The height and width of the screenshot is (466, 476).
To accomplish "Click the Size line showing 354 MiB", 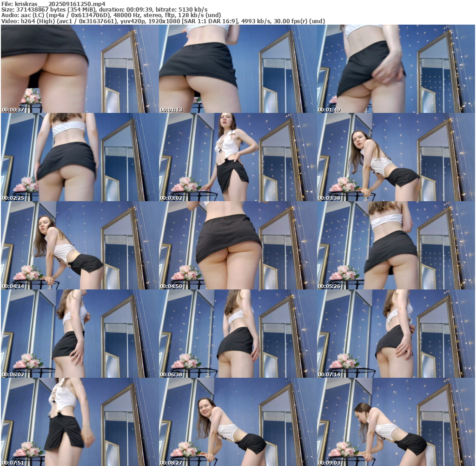I will point(105,9).
